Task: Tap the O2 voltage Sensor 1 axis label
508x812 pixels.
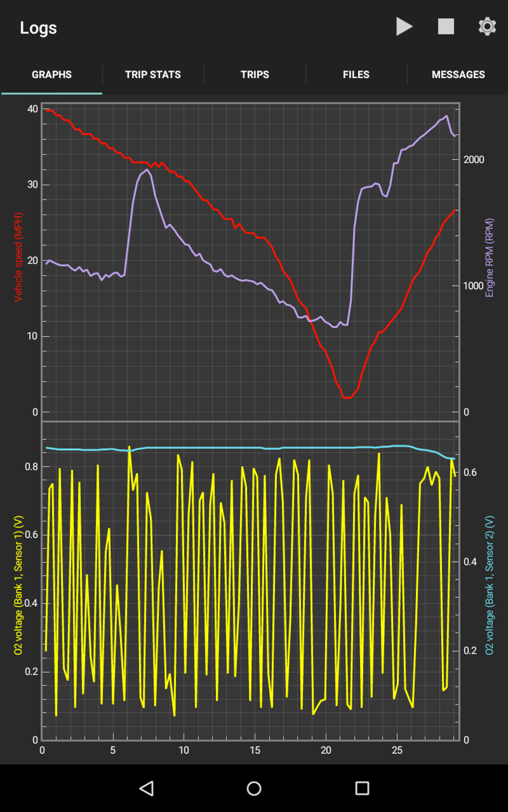Action: tap(18, 585)
